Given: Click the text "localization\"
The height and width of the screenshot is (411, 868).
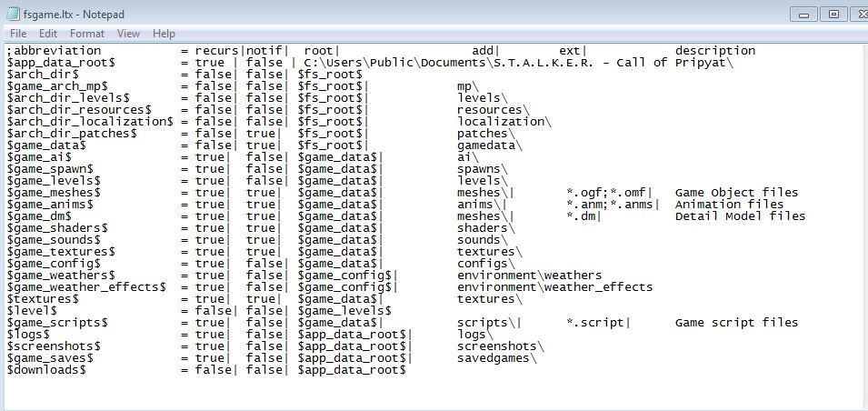Looking at the screenshot, I should click(x=504, y=121).
